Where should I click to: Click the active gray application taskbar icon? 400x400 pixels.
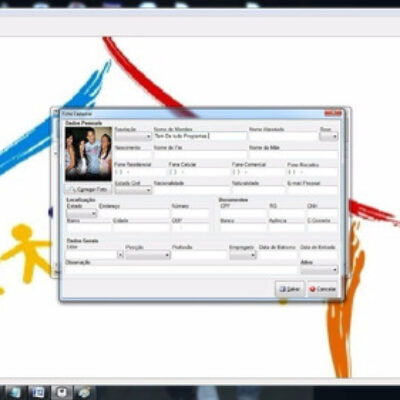[61, 392]
